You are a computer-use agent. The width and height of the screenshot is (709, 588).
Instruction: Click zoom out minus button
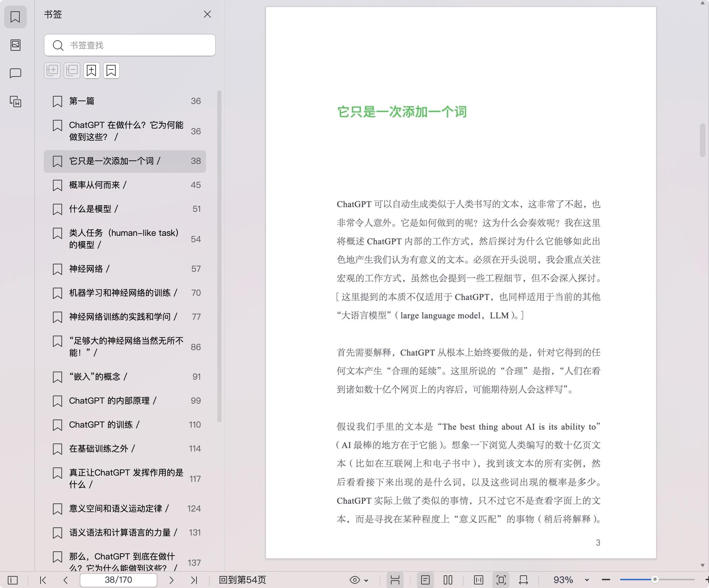pos(606,580)
